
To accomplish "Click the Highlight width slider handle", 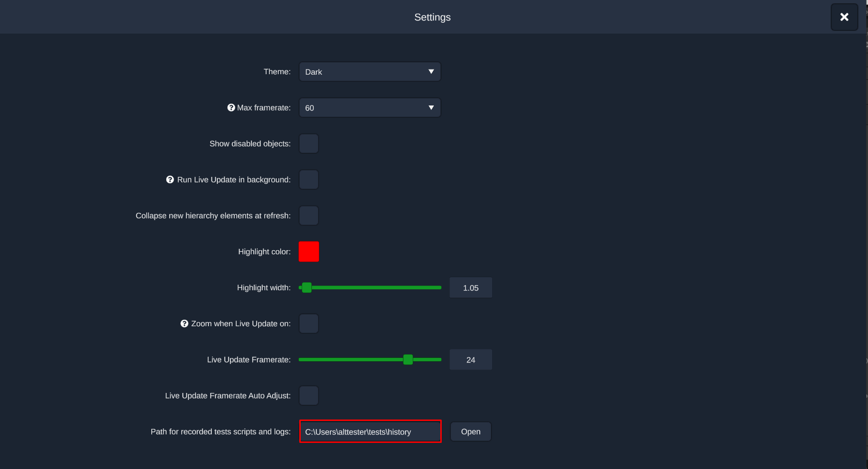I will [x=307, y=287].
